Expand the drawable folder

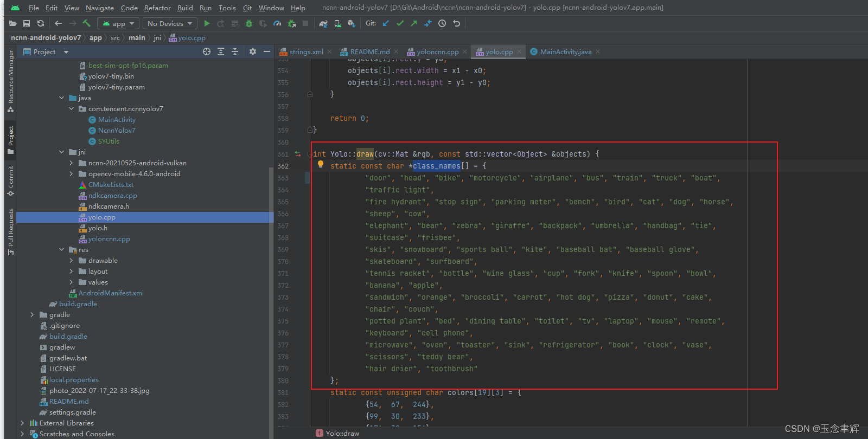tap(71, 261)
